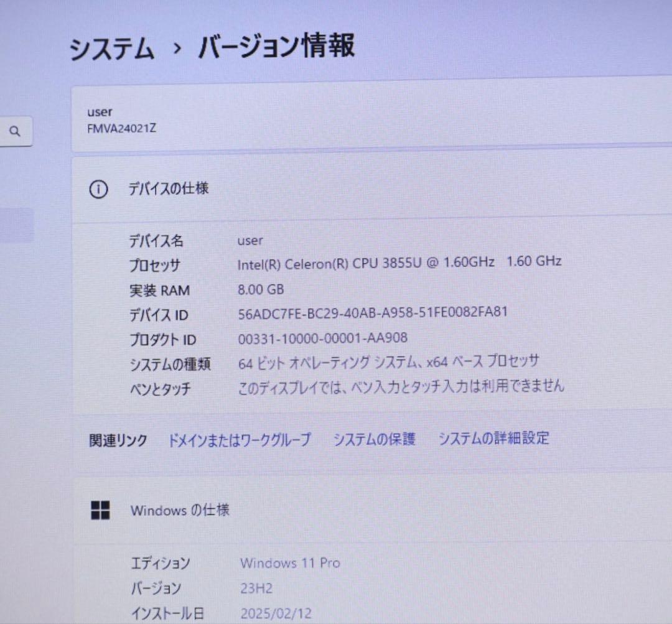Screen dimensions: 672x624
Task: Select the 64 ビット system type value
Action: click(388, 363)
